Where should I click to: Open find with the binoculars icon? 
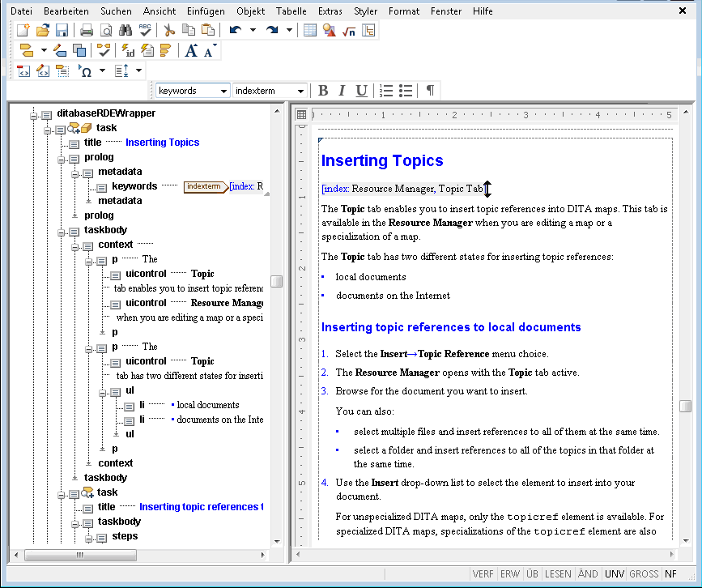tap(126, 31)
